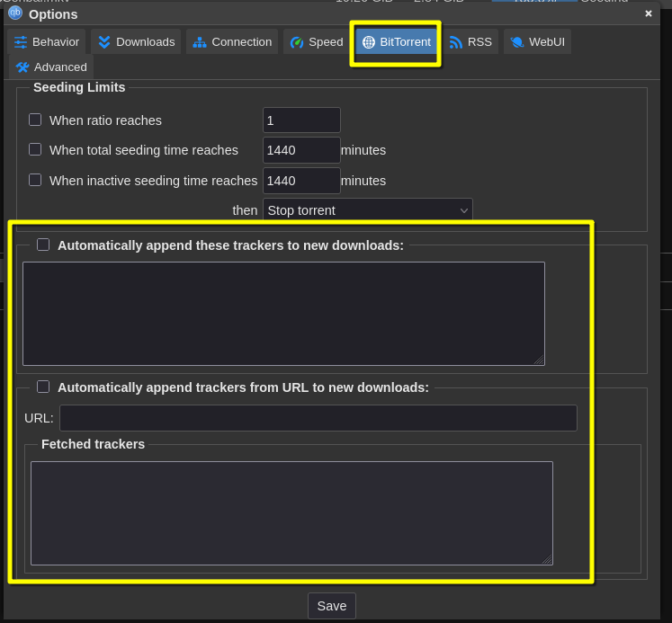
Task: Click the Connection network icon
Action: pos(200,42)
